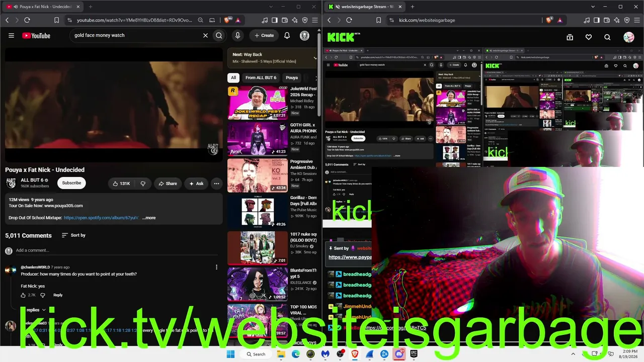Open the Kick browse streams icon

570,37
